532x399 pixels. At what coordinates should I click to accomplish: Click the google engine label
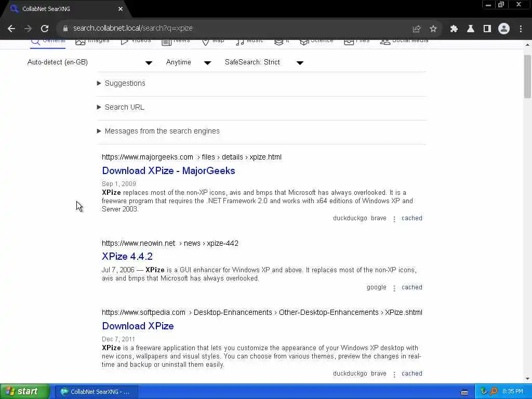click(x=376, y=287)
